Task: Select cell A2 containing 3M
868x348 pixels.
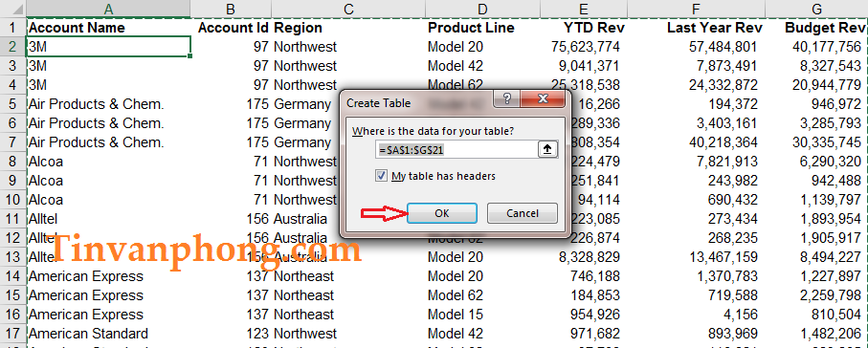Action: (x=108, y=47)
